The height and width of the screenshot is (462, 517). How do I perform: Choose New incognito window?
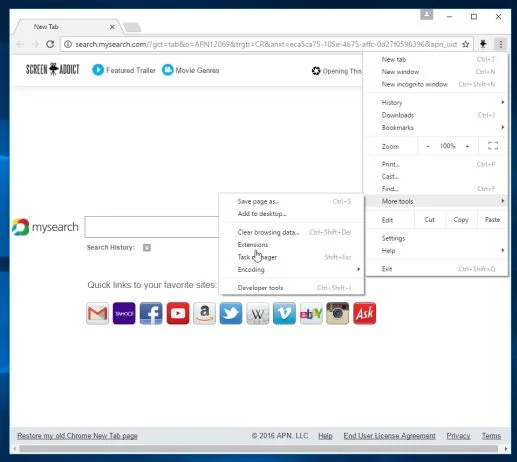pos(436,84)
